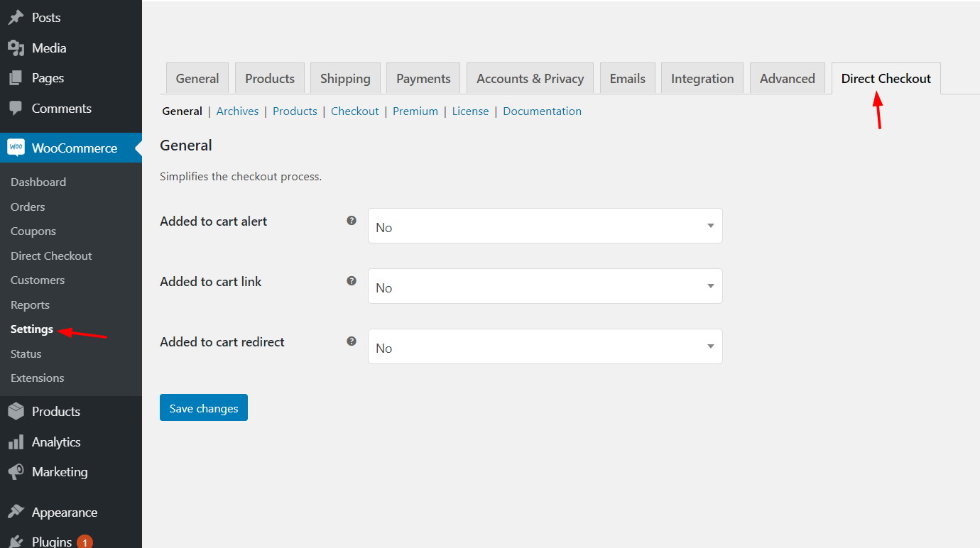Image resolution: width=980 pixels, height=548 pixels.
Task: Open the Checkout sub-section link
Action: pos(355,111)
